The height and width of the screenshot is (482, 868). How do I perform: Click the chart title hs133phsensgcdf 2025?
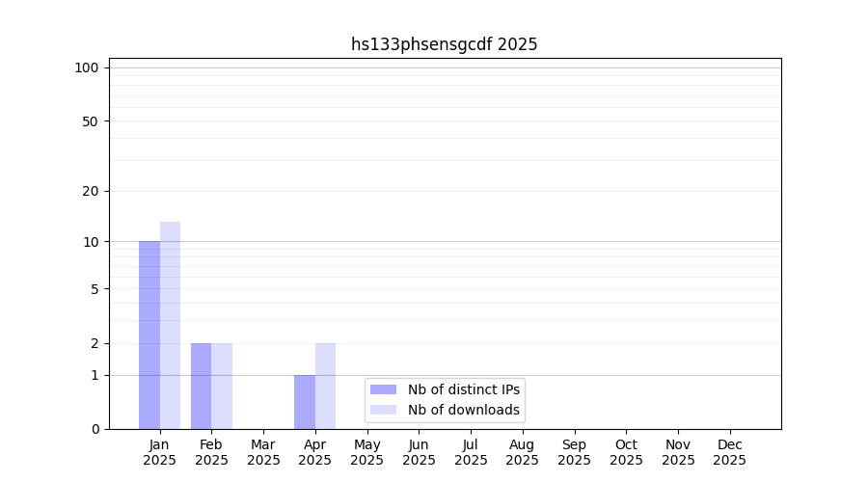444,44
